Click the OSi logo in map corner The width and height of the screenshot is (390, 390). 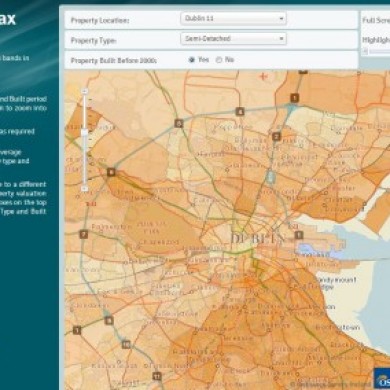point(382,378)
